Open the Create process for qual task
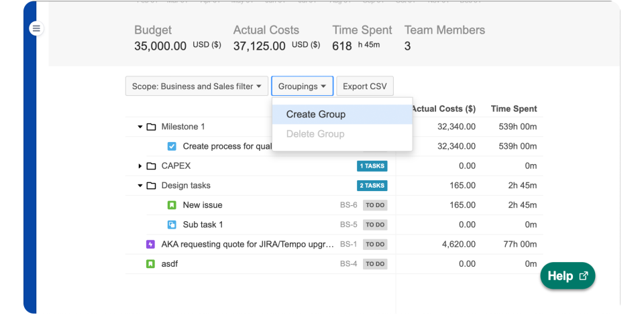This screenshot has width=644, height=315. [227, 146]
